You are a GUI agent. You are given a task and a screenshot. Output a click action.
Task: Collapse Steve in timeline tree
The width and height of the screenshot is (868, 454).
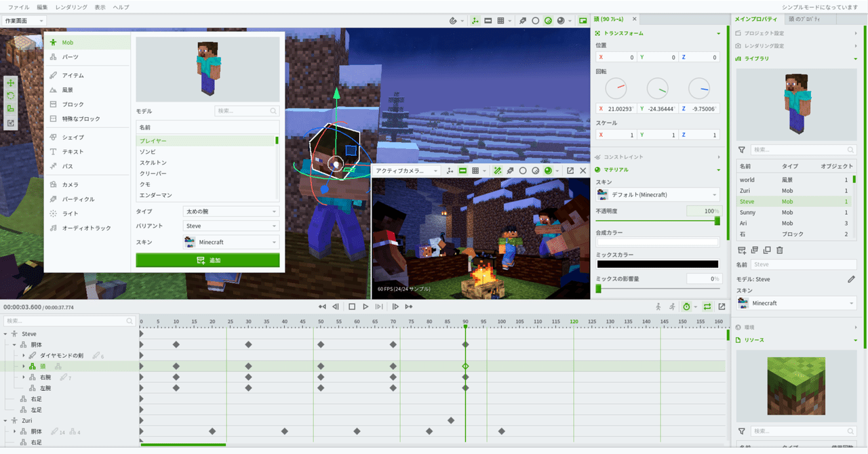(5, 333)
